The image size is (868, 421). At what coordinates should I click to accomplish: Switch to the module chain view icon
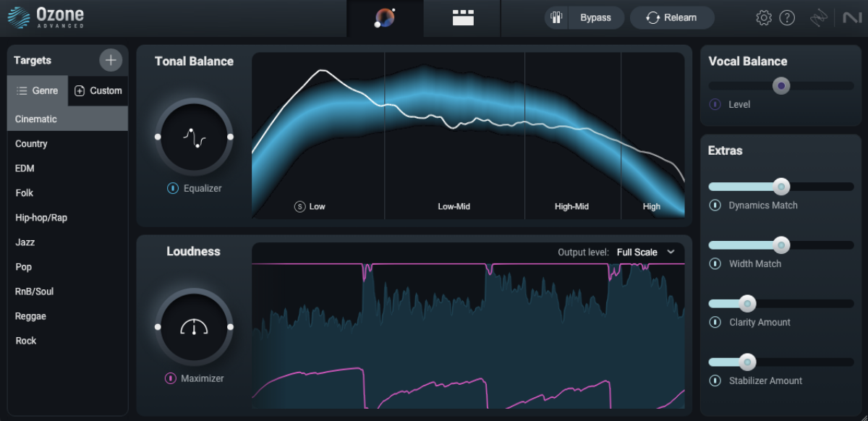point(463,17)
